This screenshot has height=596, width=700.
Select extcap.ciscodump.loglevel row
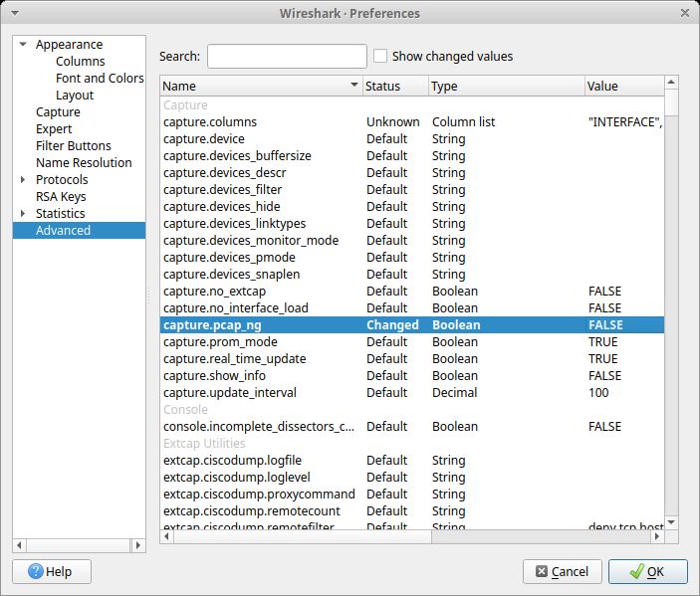click(412, 478)
